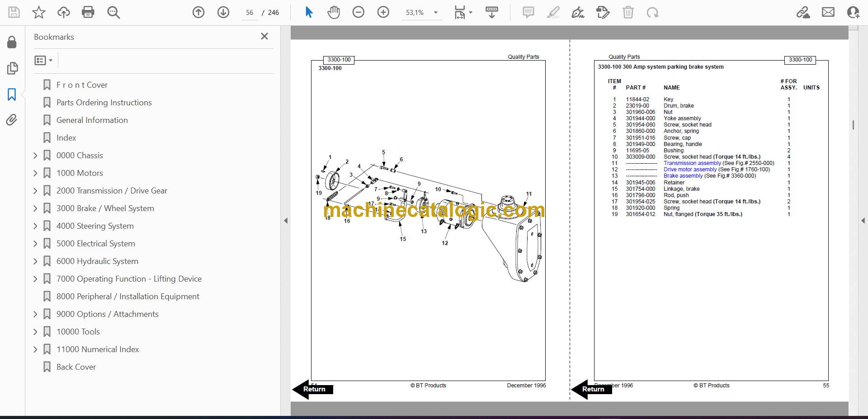Expand 7000 Operating Function bookmark
This screenshot has height=419, width=868.
click(x=35, y=279)
